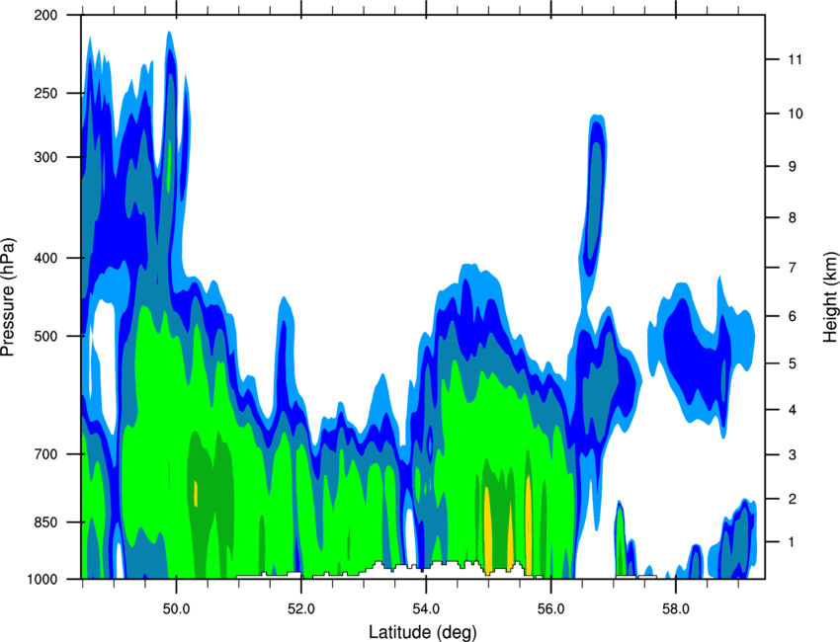Click the 1000 pressure tick label
Screen dimensions: 840x642
(42, 579)
